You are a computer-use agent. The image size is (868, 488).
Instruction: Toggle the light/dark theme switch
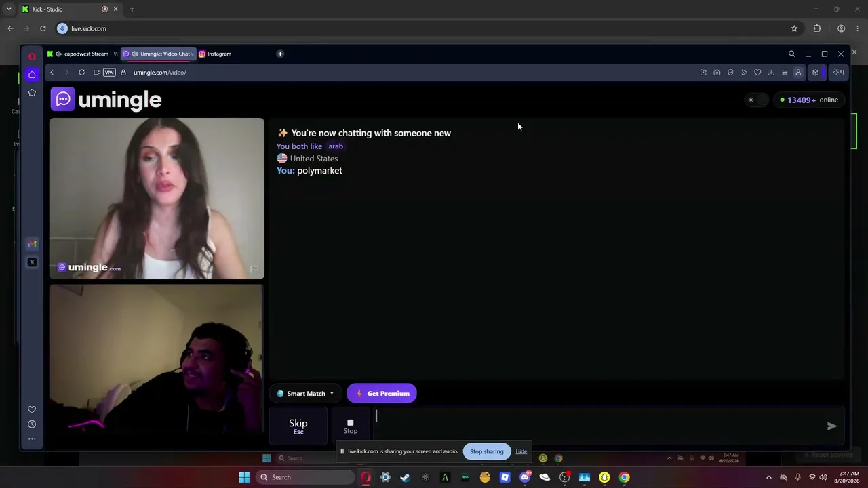coord(756,100)
